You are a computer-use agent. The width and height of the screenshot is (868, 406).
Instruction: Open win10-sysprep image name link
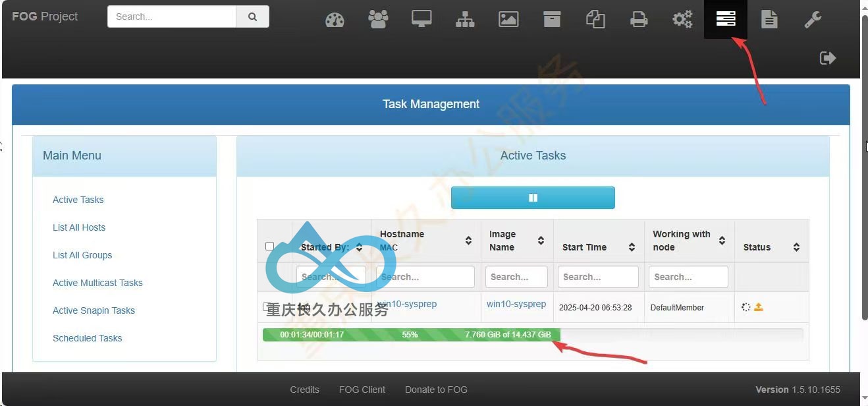click(x=516, y=304)
